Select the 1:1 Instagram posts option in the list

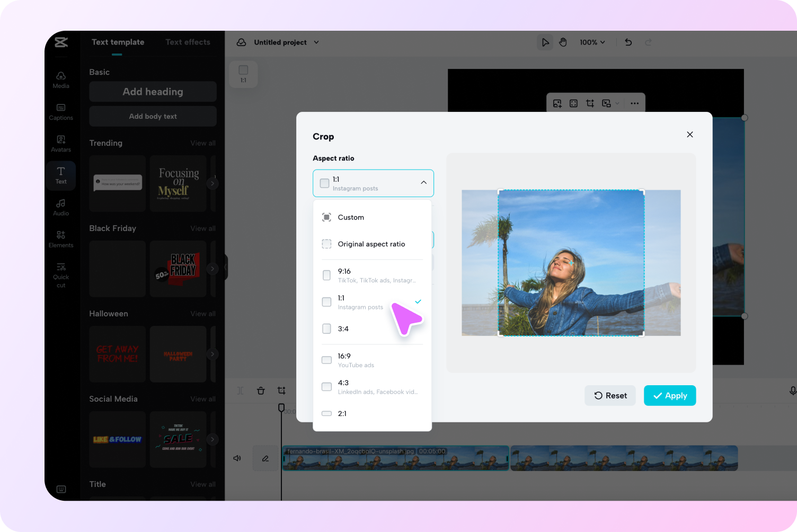pos(372,302)
